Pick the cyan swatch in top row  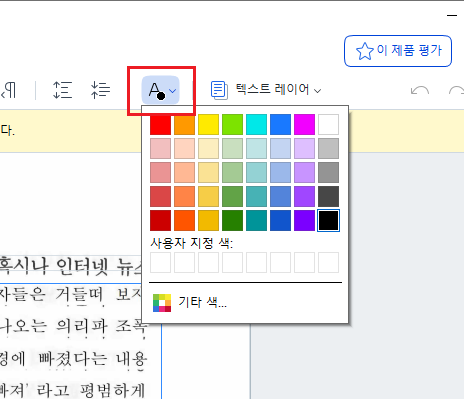click(x=256, y=124)
